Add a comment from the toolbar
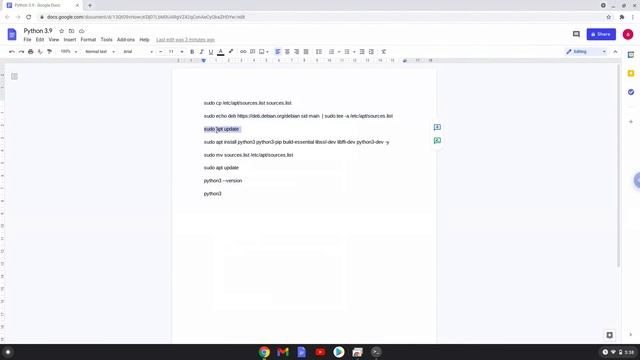 pyautogui.click(x=253, y=52)
